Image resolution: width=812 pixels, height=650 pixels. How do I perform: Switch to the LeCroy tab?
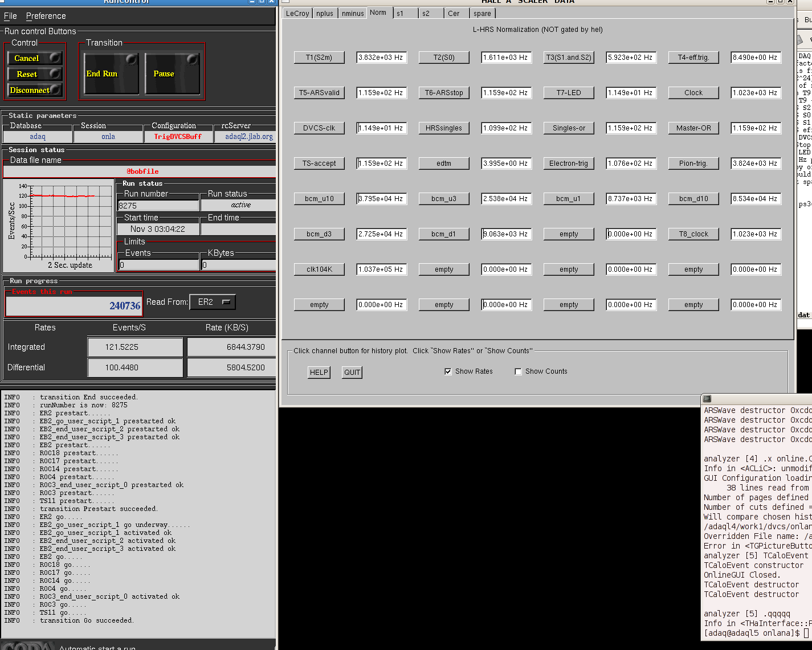(297, 13)
